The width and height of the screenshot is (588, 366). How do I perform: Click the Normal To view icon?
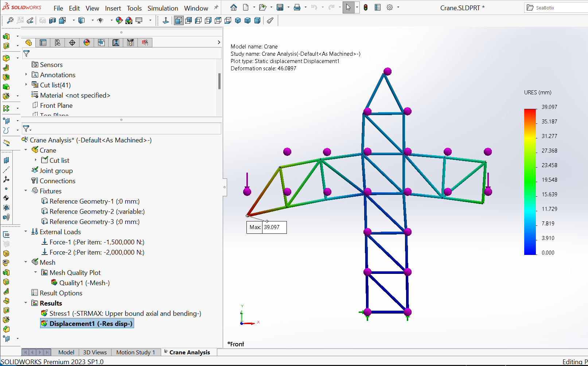tap(166, 20)
